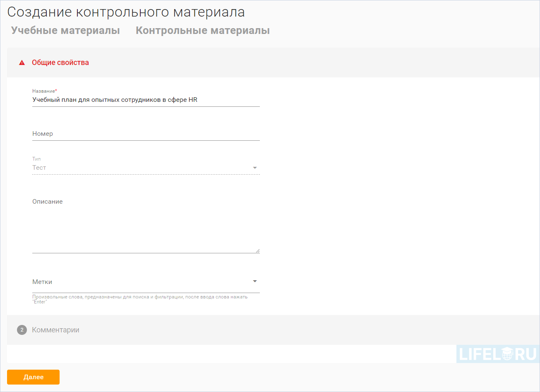Expand the Комментарии section
This screenshot has width=540, height=392.
[x=55, y=330]
